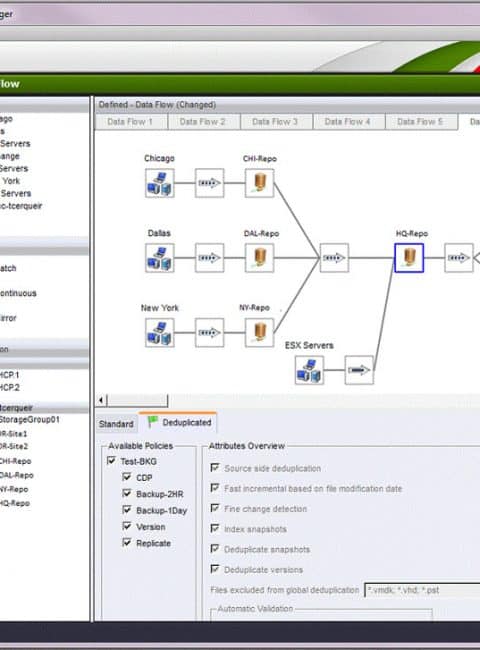
Task: Switch to the Standard tab
Action: pyautogui.click(x=116, y=424)
